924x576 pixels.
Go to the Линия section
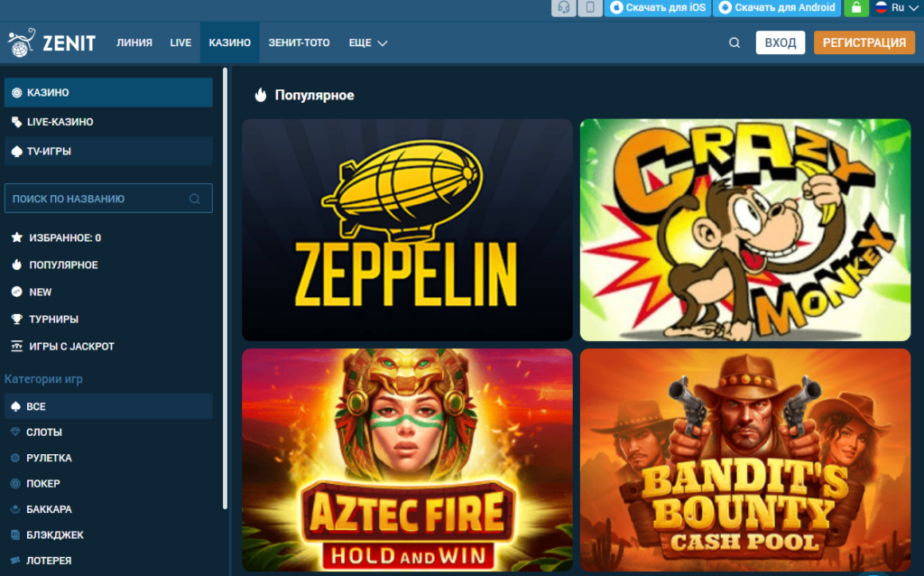134,42
